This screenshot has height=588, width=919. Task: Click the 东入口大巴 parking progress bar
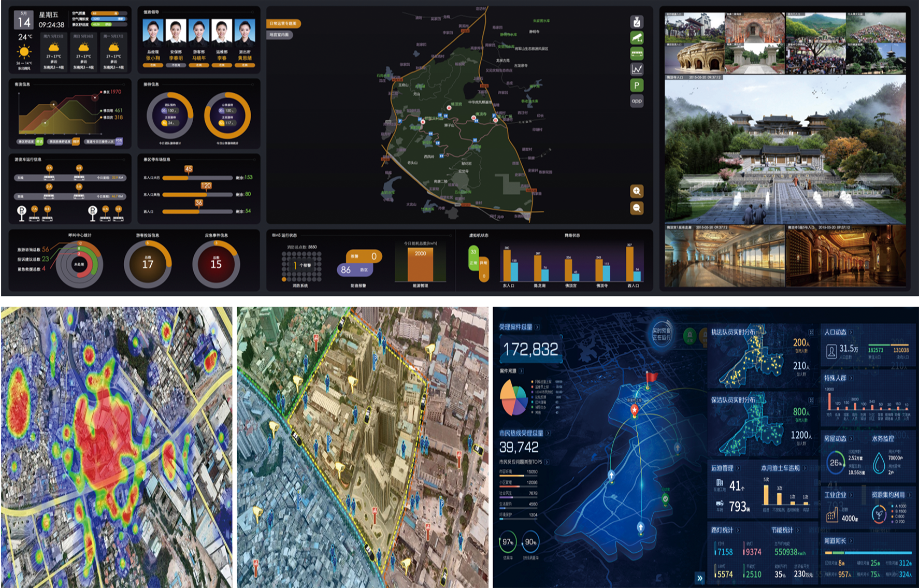197,178
